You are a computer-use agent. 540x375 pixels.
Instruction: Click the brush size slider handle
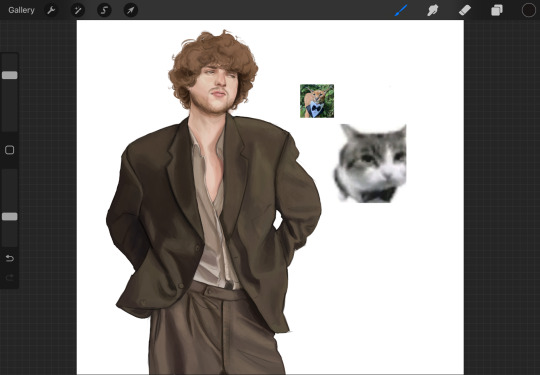click(10, 75)
